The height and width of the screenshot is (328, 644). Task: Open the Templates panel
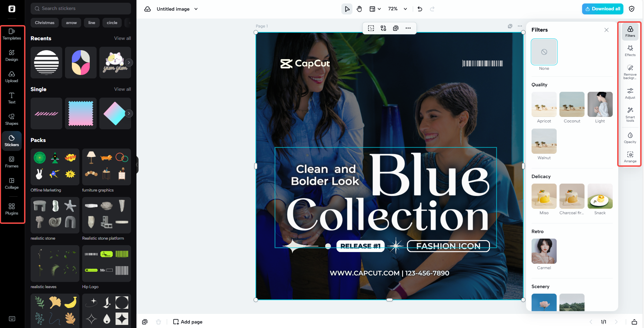click(x=12, y=34)
